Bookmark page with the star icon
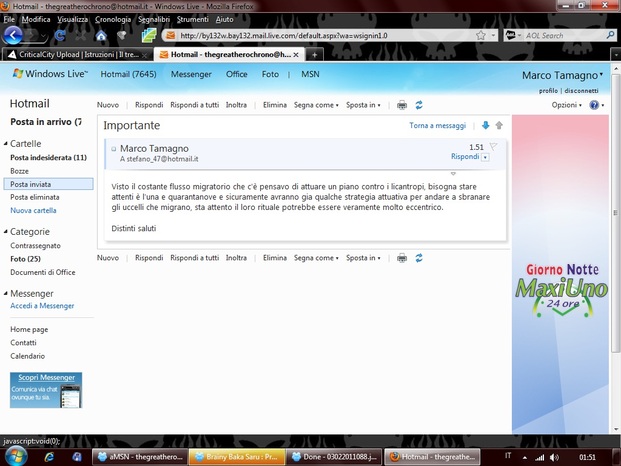621x466 pixels. point(481,36)
